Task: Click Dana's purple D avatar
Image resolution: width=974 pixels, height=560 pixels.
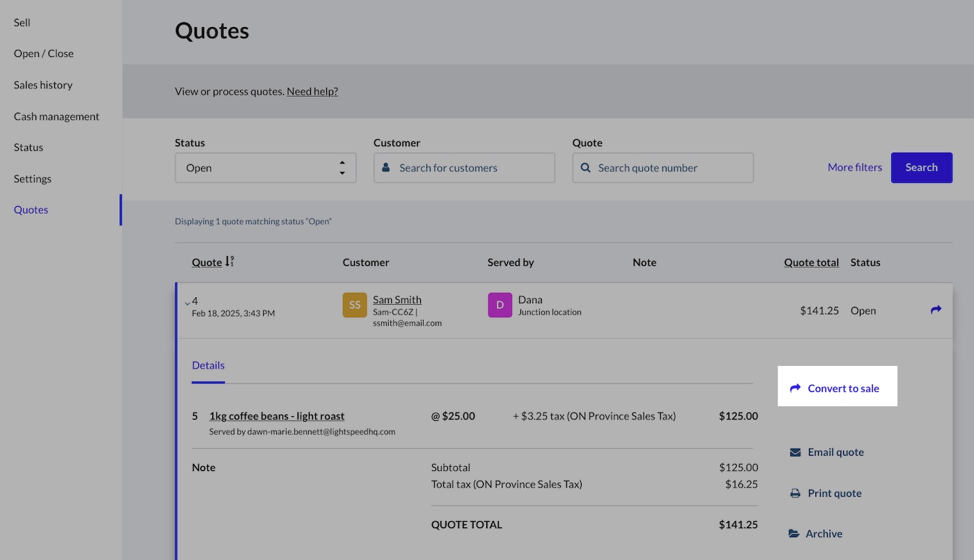Action: point(500,305)
